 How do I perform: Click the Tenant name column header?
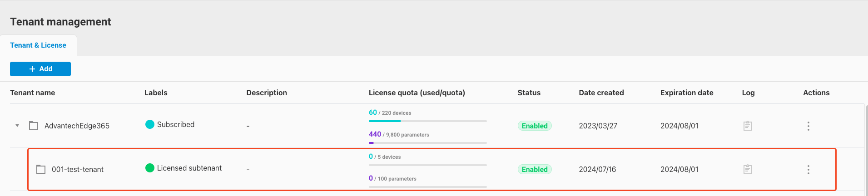tap(33, 93)
